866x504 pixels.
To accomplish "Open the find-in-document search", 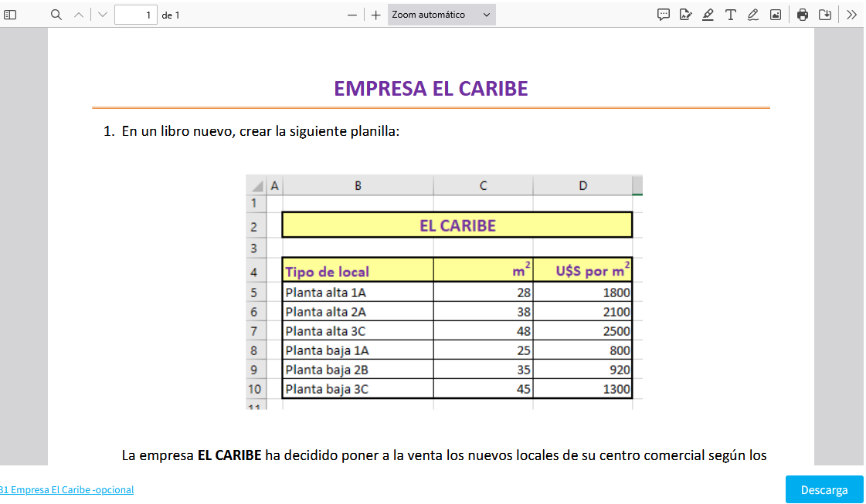I will [56, 15].
